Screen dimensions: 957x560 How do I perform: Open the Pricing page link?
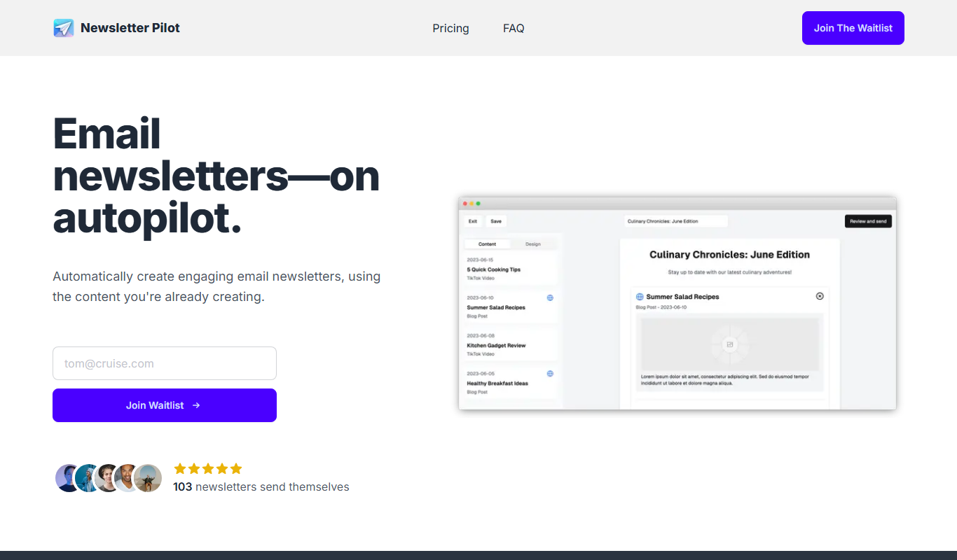point(450,28)
